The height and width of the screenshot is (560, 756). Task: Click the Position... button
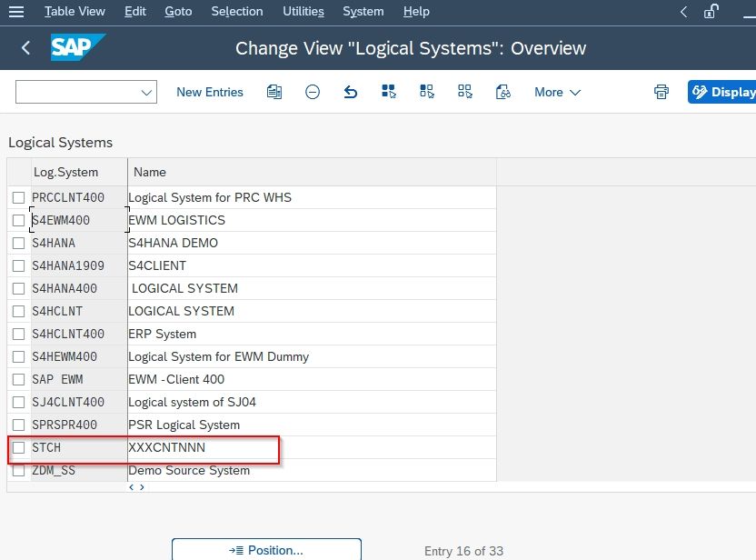pyautogui.click(x=266, y=550)
